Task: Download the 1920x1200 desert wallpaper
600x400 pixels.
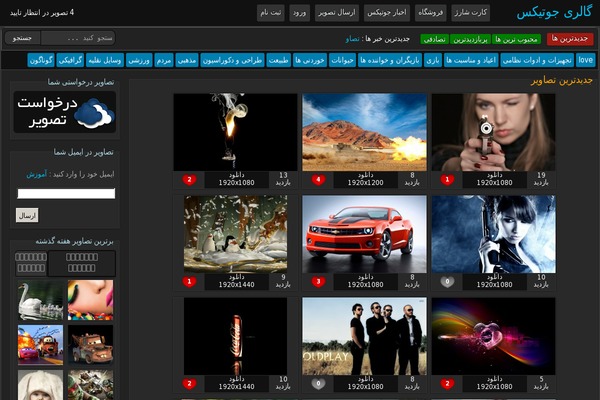Action: (365, 179)
